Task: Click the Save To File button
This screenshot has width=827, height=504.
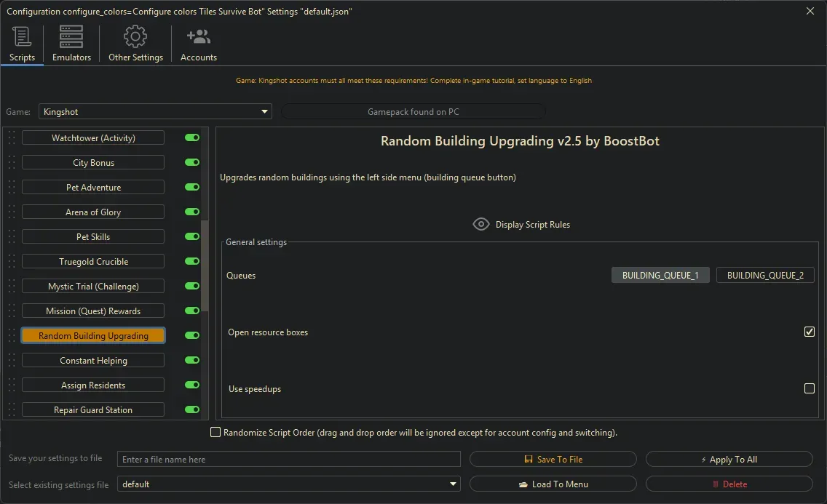Action: tap(553, 460)
